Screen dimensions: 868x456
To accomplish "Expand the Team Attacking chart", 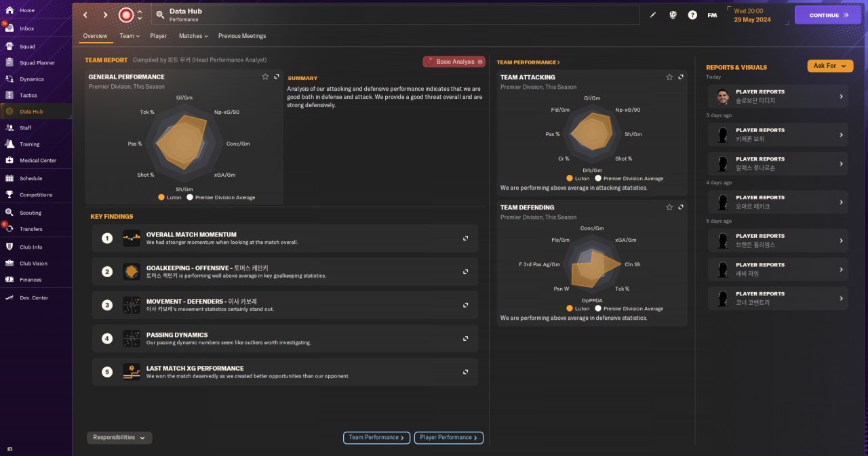I will tap(681, 77).
